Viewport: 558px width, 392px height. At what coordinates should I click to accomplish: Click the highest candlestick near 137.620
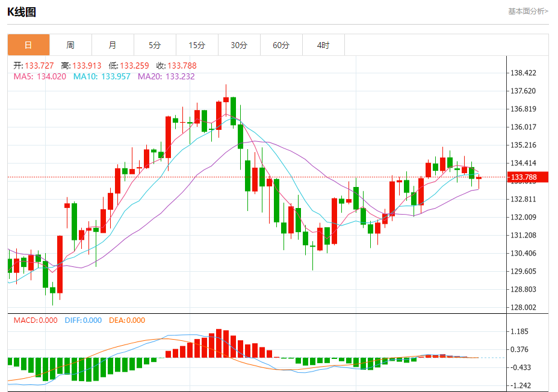point(226,100)
